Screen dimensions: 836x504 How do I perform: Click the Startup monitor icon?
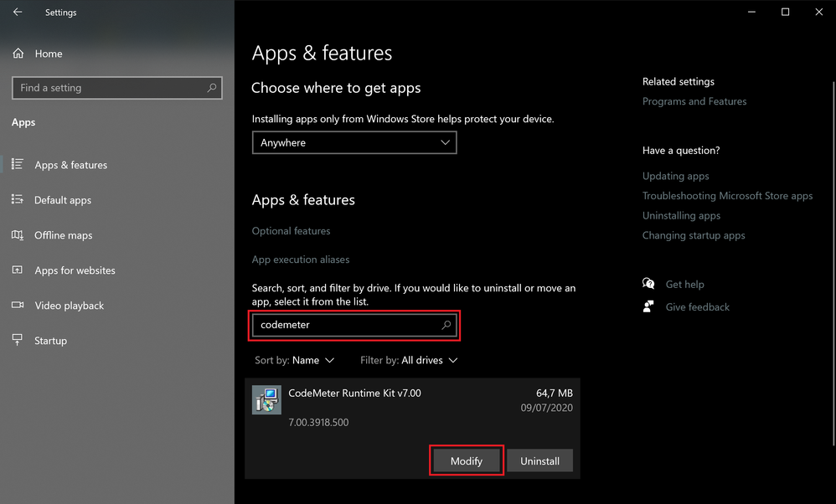[17, 340]
